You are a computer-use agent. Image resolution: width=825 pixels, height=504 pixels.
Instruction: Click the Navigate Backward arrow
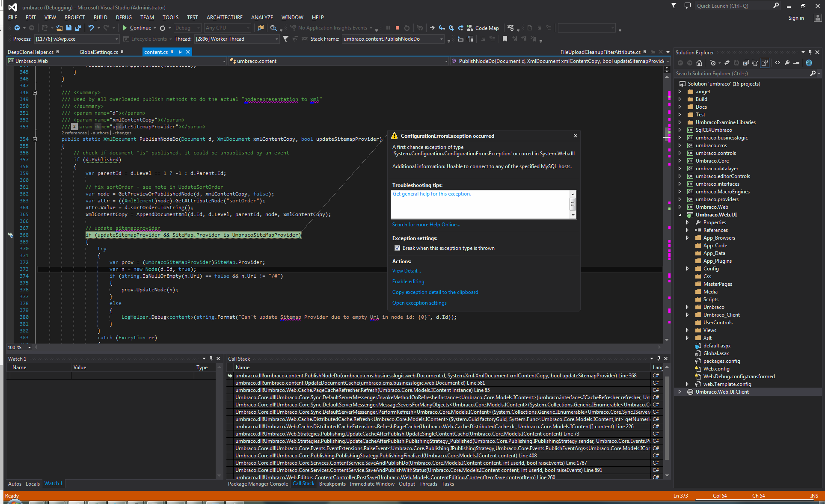coord(17,28)
